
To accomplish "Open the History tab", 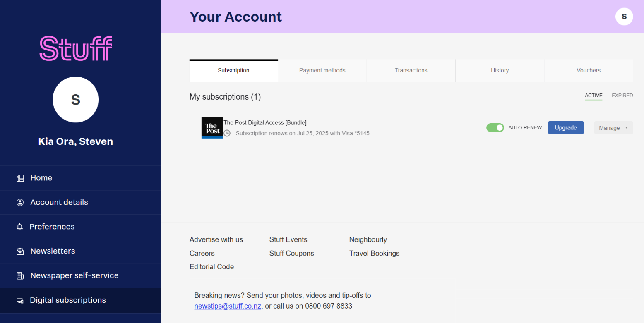I will point(500,70).
